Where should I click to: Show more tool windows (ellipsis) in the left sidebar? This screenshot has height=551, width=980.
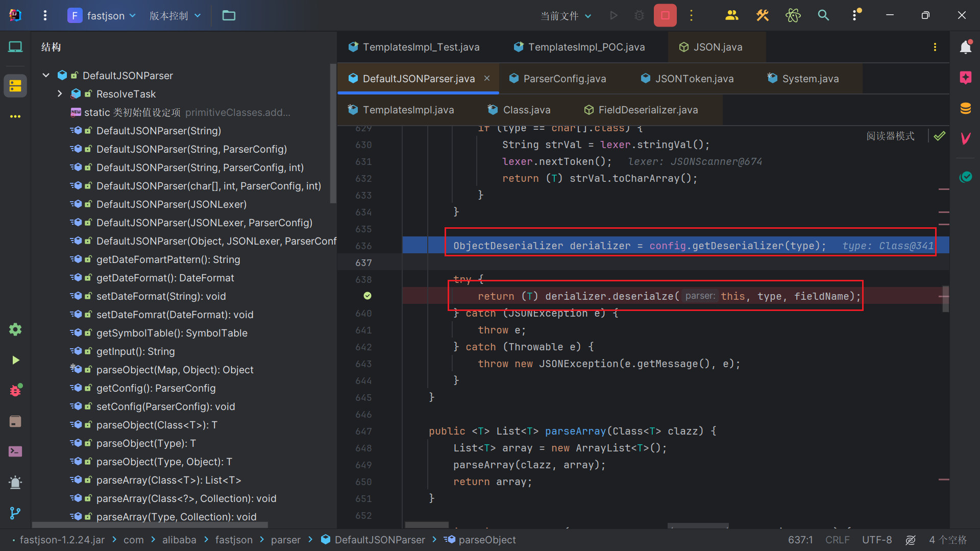15,116
